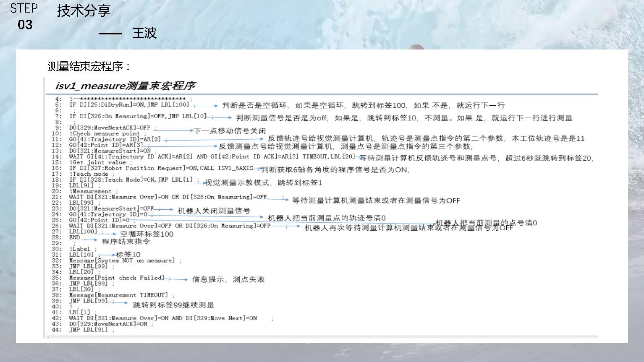Viewport: 644px width, 362px height.
Task: Select the label "LBL[91]" on line 19
Action: 81,185
